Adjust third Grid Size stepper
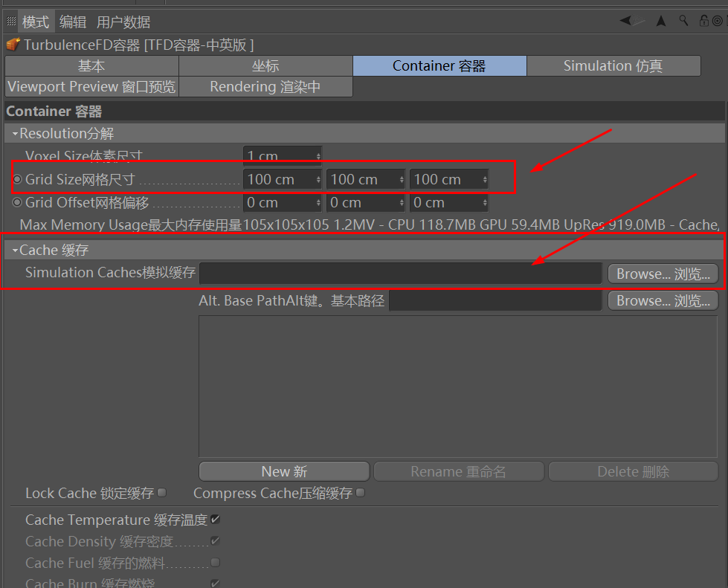The height and width of the screenshot is (588, 728). (485, 179)
